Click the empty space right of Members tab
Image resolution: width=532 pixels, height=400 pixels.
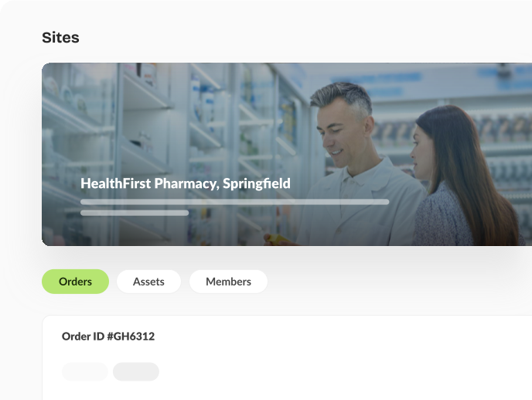[x=390, y=282]
